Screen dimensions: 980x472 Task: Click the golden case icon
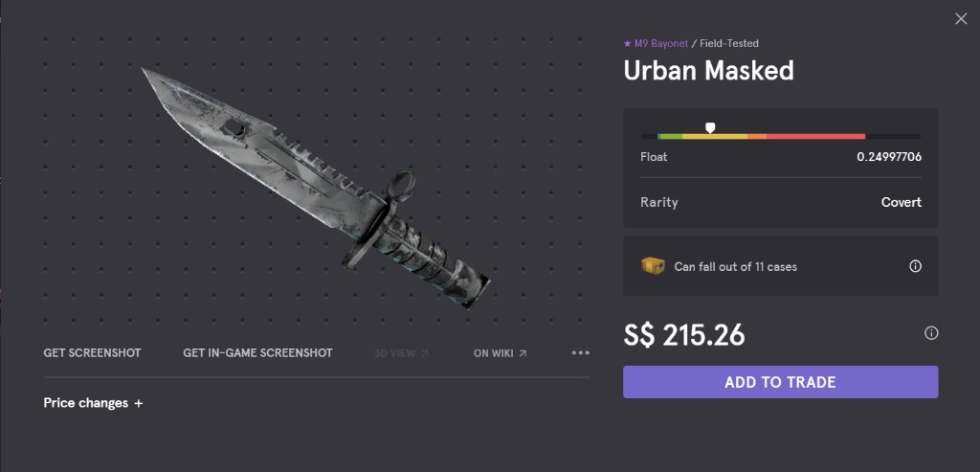653,266
